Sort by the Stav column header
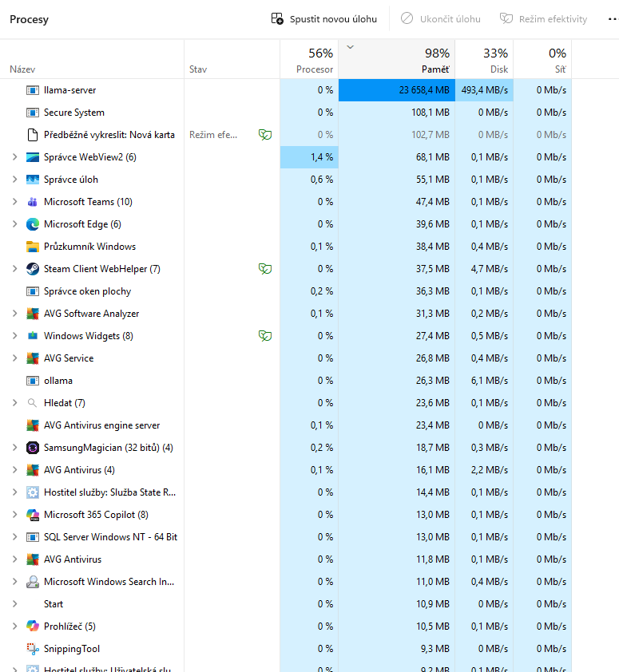 pyautogui.click(x=232, y=59)
